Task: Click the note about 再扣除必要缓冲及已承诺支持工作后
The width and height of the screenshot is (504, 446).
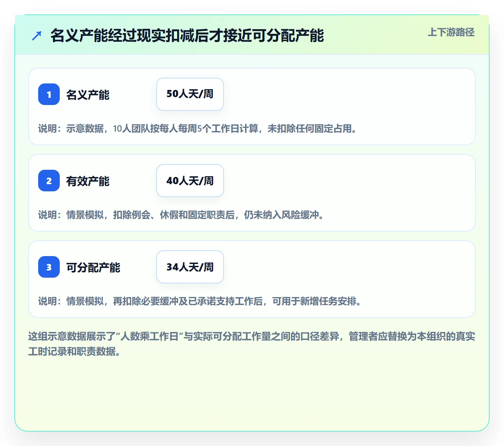Action: (x=200, y=301)
